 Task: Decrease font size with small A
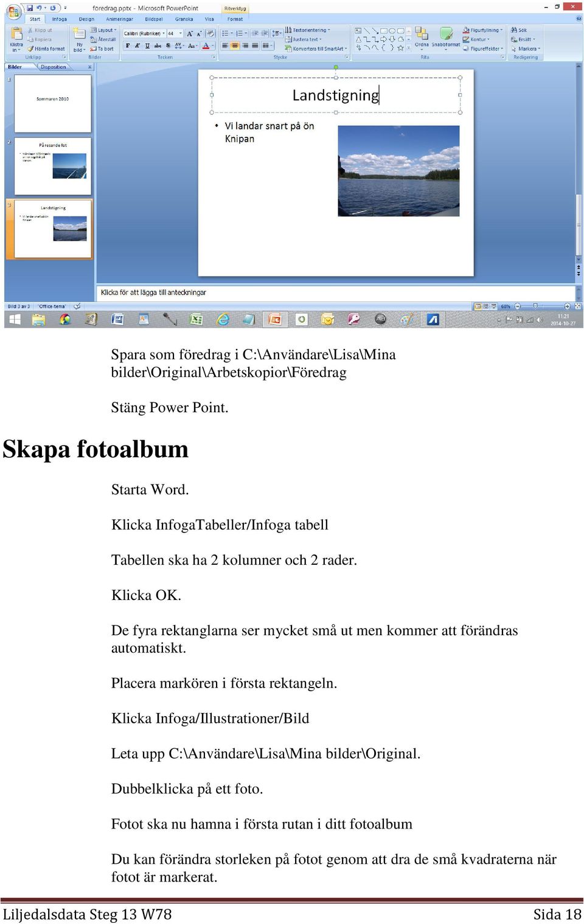(x=200, y=33)
